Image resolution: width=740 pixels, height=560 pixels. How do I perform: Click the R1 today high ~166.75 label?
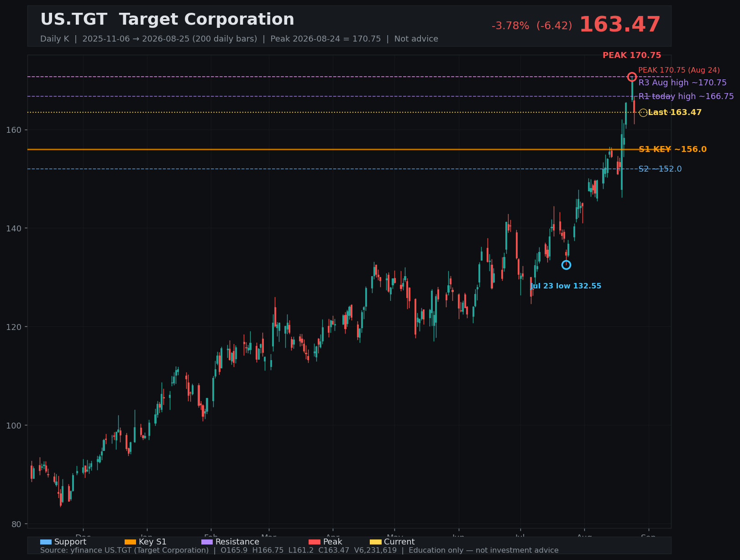click(686, 96)
